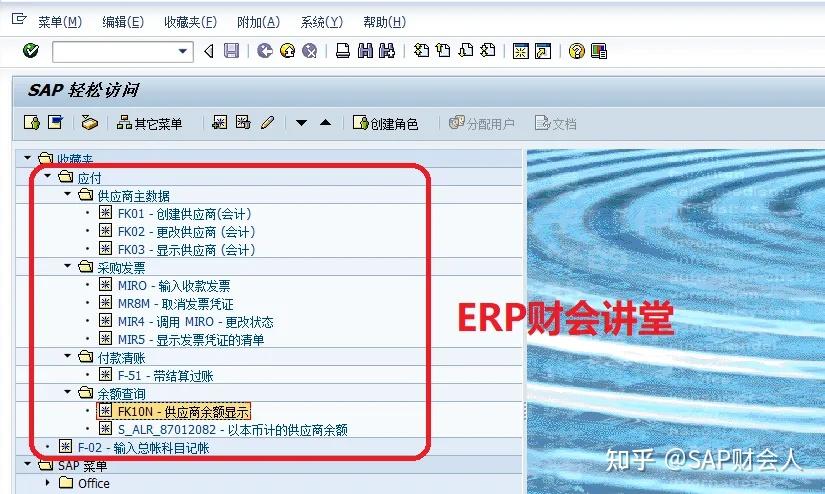Select S_ALR_87012082 - 以本币计的供应商余额
This screenshot has width=825, height=494.
click(232, 429)
